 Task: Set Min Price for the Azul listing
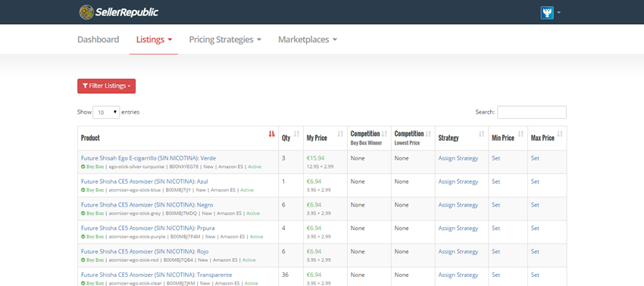point(496,182)
